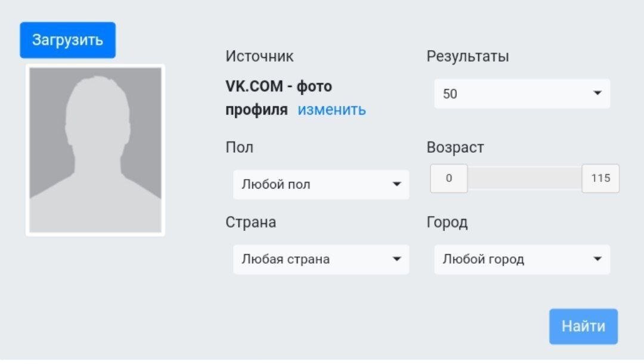Click the Результаты label
This screenshot has width=644, height=364.
tap(468, 56)
